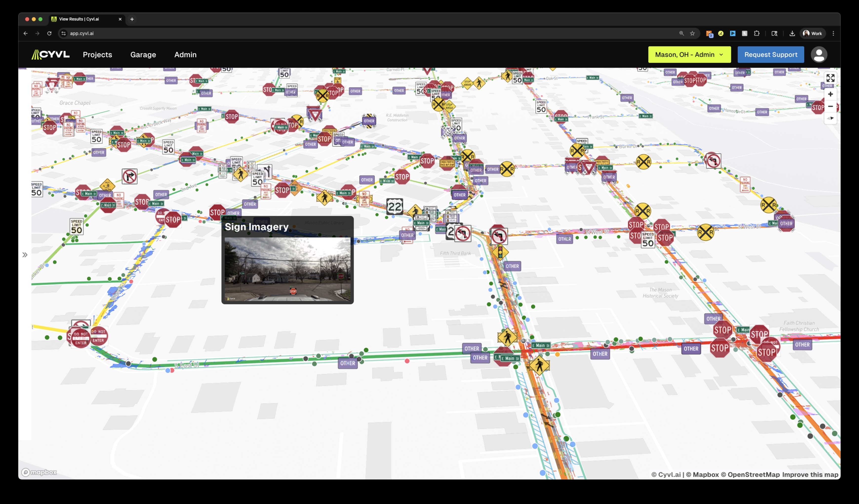Open the Chrome three-dot menu

(833, 33)
